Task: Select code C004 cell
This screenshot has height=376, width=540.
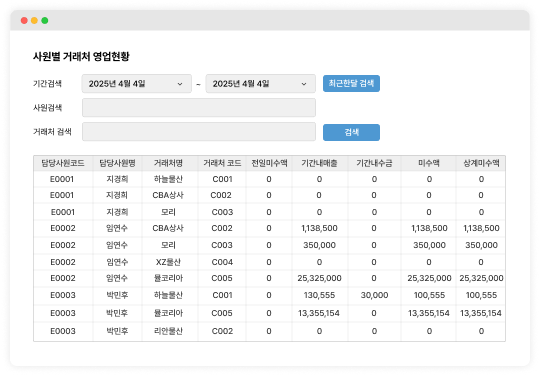Action: (x=222, y=262)
